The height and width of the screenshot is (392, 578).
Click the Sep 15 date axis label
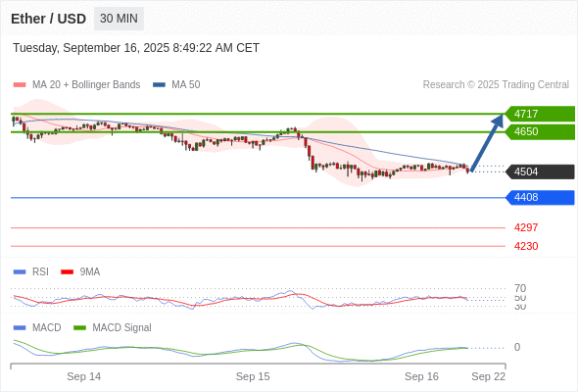253,376
